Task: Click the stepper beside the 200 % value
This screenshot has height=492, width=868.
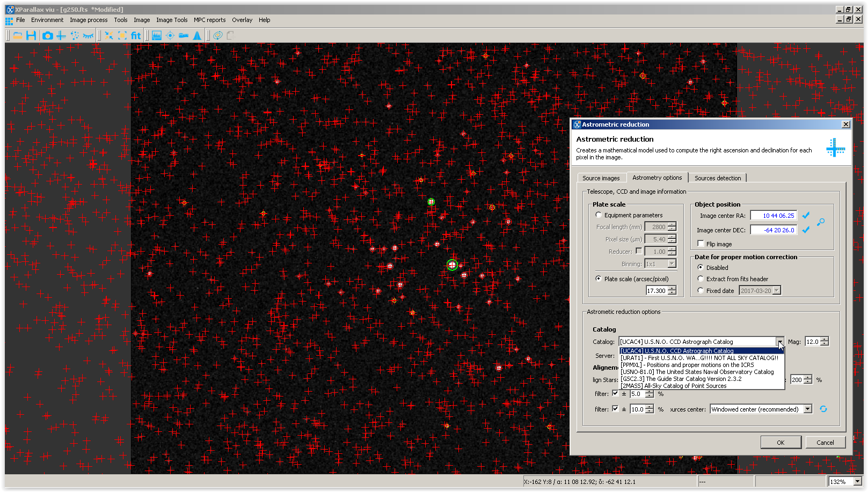Action: point(808,379)
